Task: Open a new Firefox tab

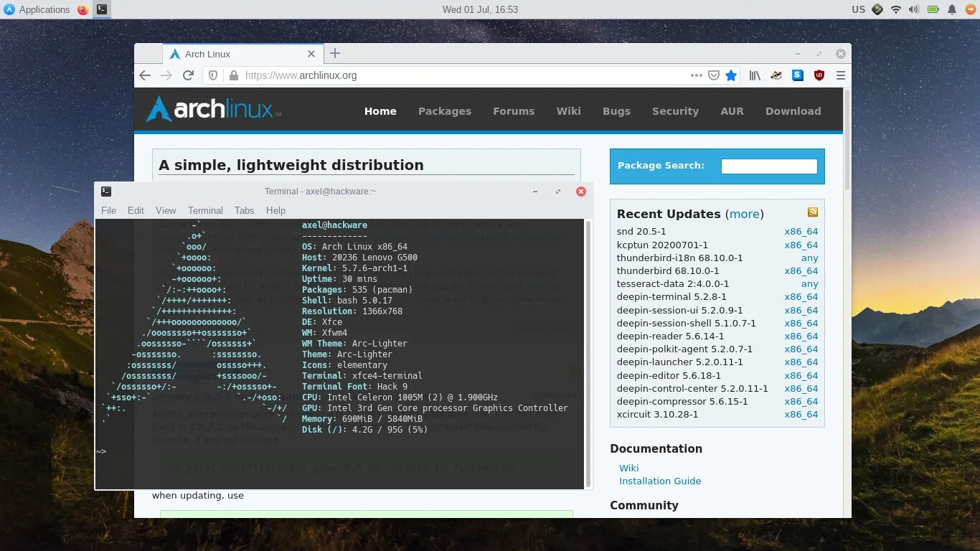Action: 335,53
